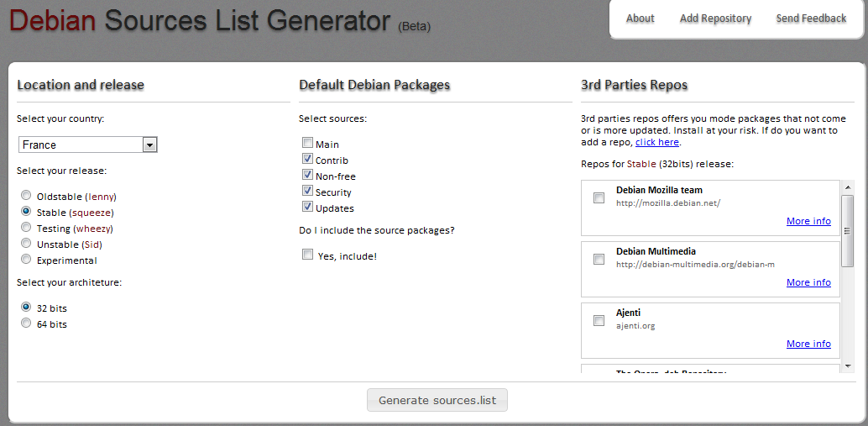This screenshot has height=426, width=868.
Task: Tick the 'Yes, include!' source packages checkbox
Action: 308,255
